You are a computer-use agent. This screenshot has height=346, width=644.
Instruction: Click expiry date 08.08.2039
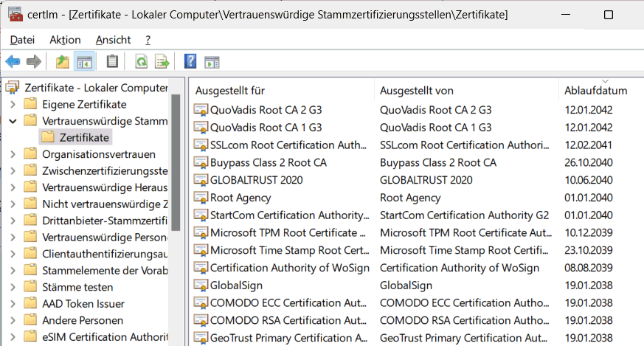(x=589, y=268)
